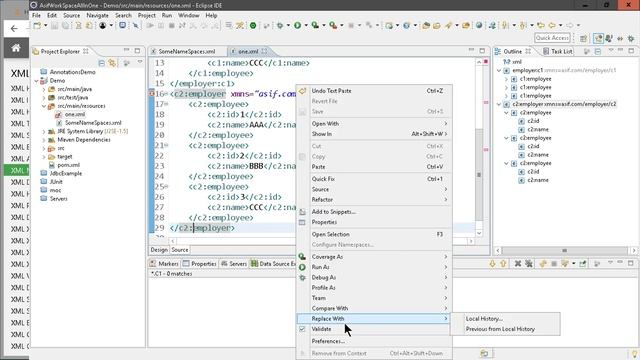Switch to SomeNameSpaces.xml editor tab
This screenshot has height=360, width=640.
click(x=187, y=51)
